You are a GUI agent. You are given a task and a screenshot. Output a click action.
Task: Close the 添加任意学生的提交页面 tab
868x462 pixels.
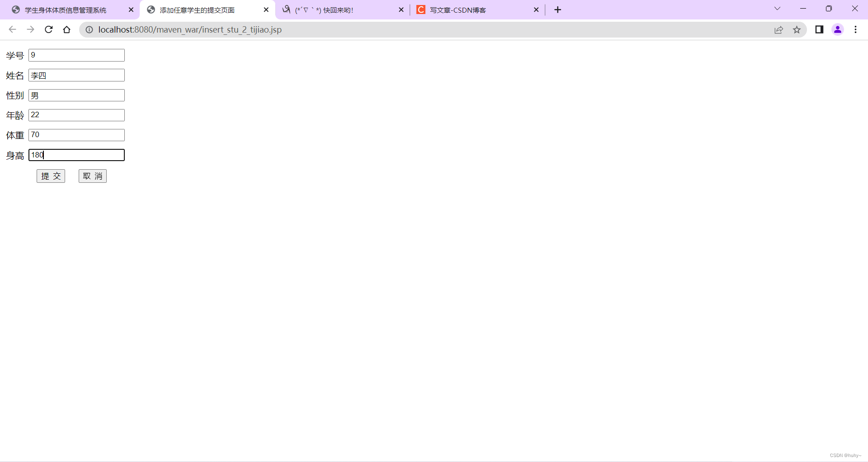[x=266, y=10]
